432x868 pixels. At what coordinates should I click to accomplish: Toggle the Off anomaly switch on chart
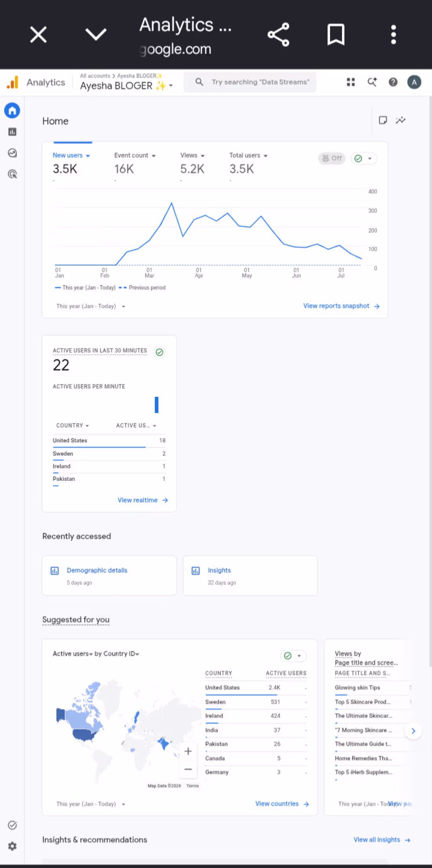[x=332, y=159]
